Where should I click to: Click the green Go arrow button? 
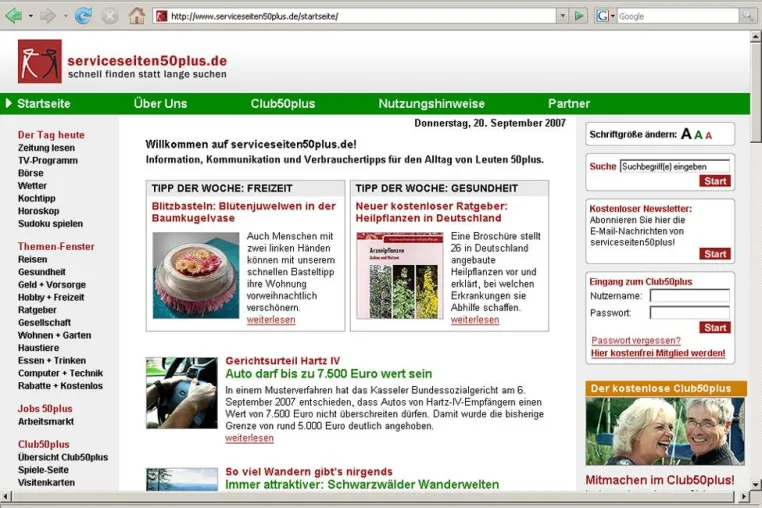point(578,16)
